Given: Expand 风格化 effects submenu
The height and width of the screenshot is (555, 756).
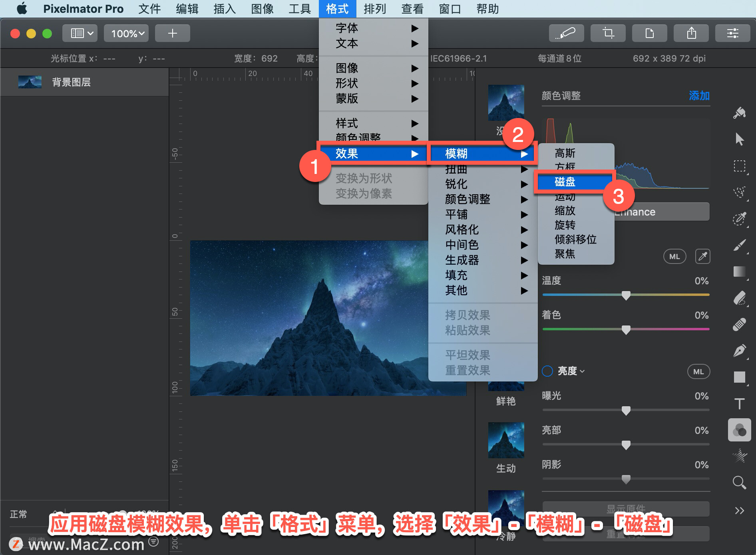Looking at the screenshot, I should coord(483,230).
